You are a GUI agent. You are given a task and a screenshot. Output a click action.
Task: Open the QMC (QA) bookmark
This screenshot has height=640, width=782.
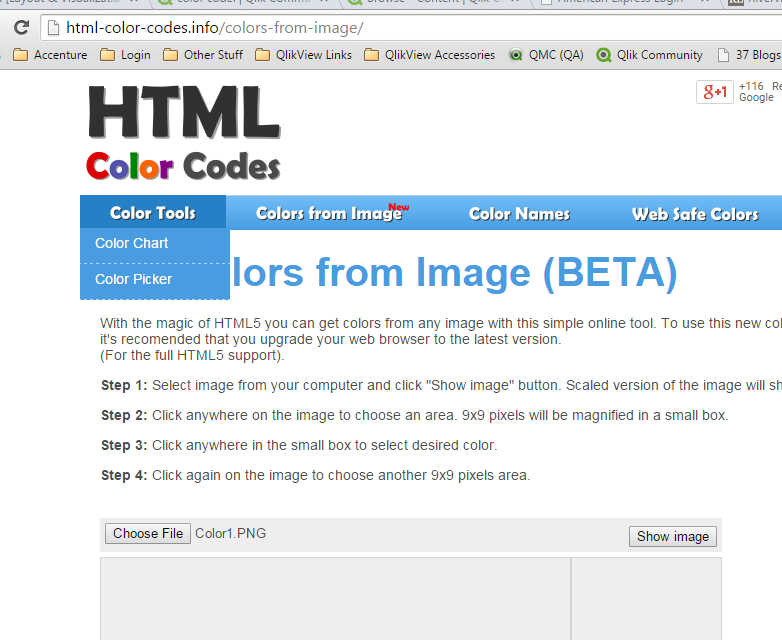(546, 55)
